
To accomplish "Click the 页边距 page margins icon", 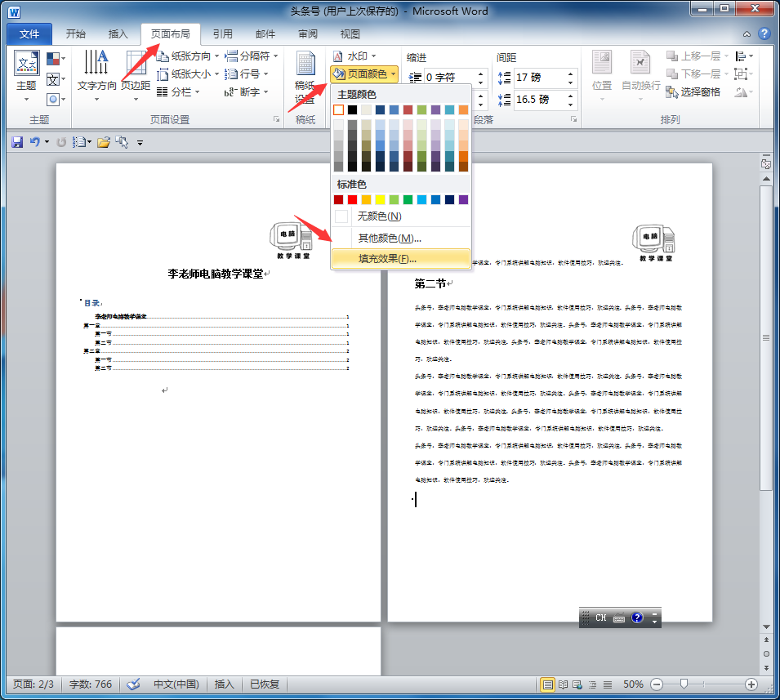I will tap(136, 69).
